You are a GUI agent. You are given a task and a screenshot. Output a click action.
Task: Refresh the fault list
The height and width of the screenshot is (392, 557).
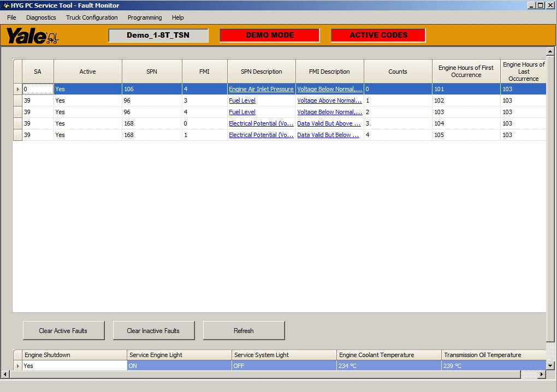pos(244,330)
